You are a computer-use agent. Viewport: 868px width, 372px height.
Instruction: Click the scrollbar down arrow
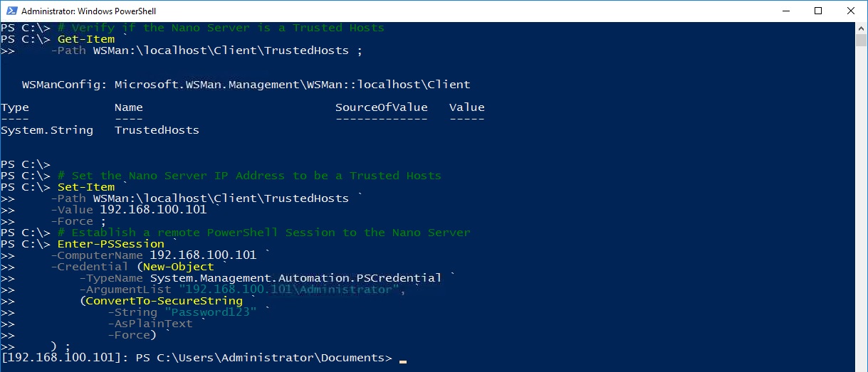click(861, 366)
